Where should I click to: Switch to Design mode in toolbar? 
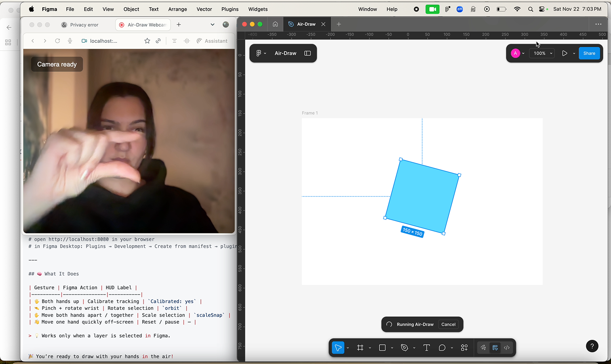(x=495, y=347)
